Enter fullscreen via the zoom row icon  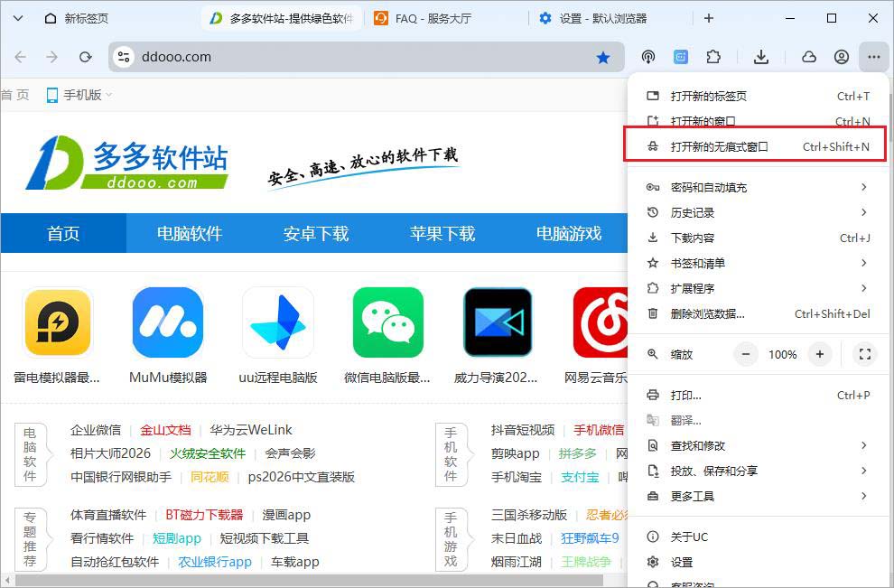point(865,354)
